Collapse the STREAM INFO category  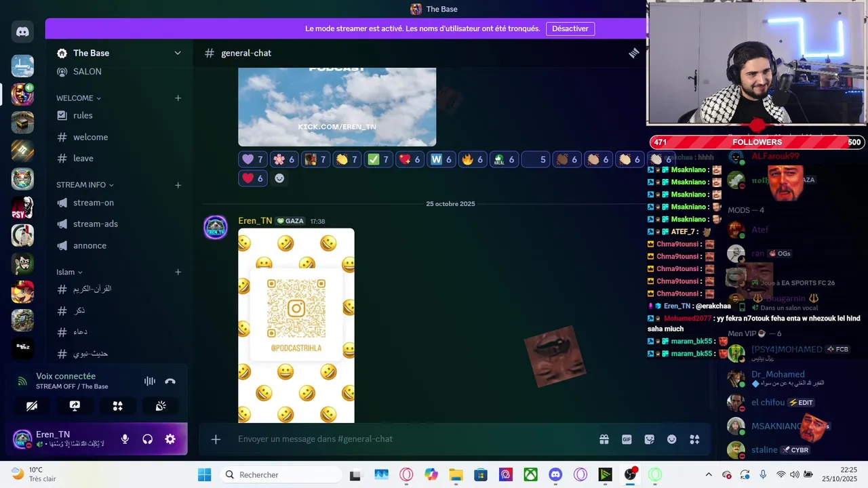pyautogui.click(x=85, y=185)
